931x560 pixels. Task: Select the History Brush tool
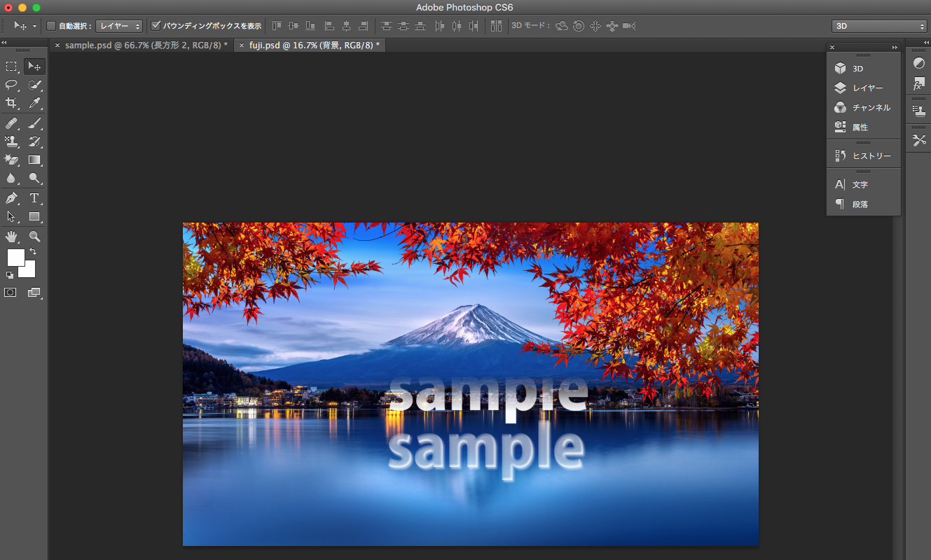coord(34,142)
